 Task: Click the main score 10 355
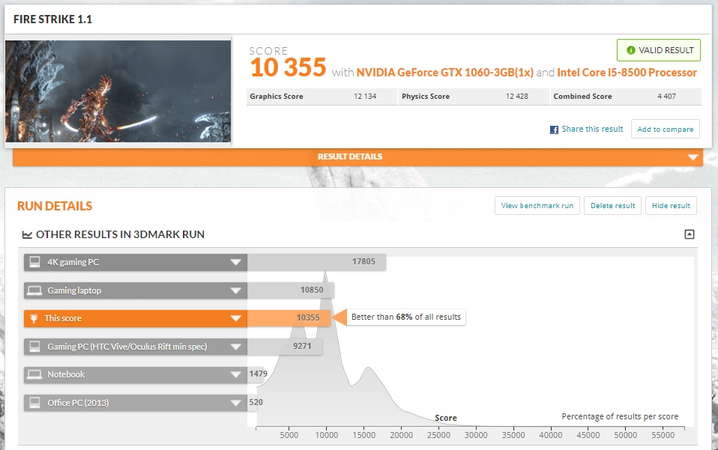[288, 67]
